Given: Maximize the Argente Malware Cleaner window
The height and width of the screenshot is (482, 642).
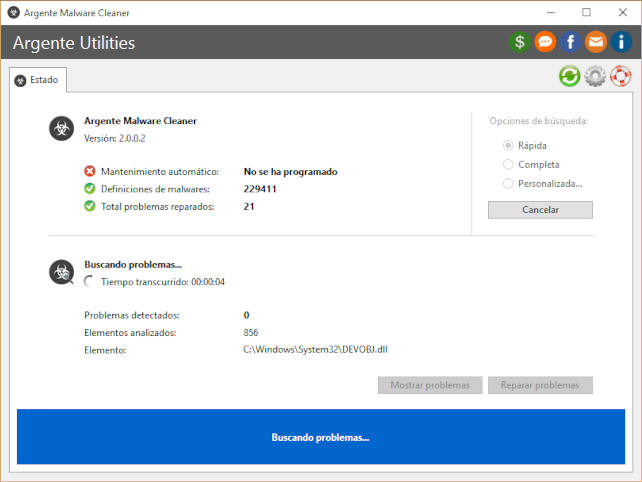Looking at the screenshot, I should (x=586, y=12).
